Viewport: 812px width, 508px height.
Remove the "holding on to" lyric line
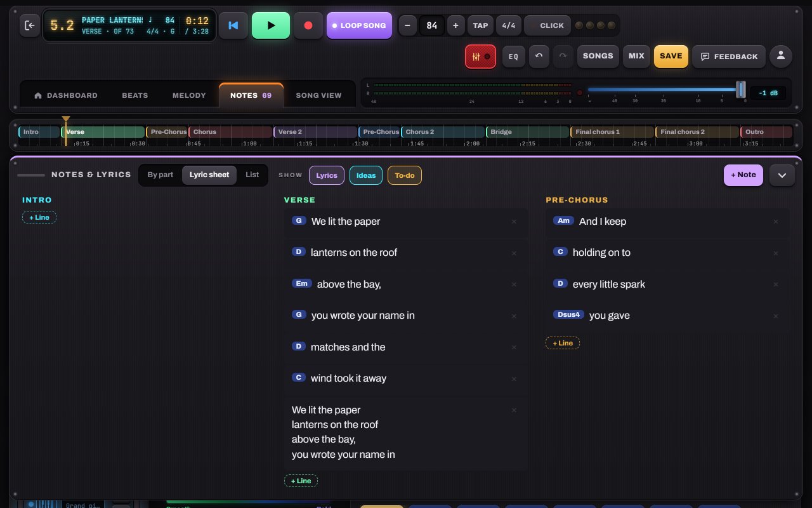[775, 253]
